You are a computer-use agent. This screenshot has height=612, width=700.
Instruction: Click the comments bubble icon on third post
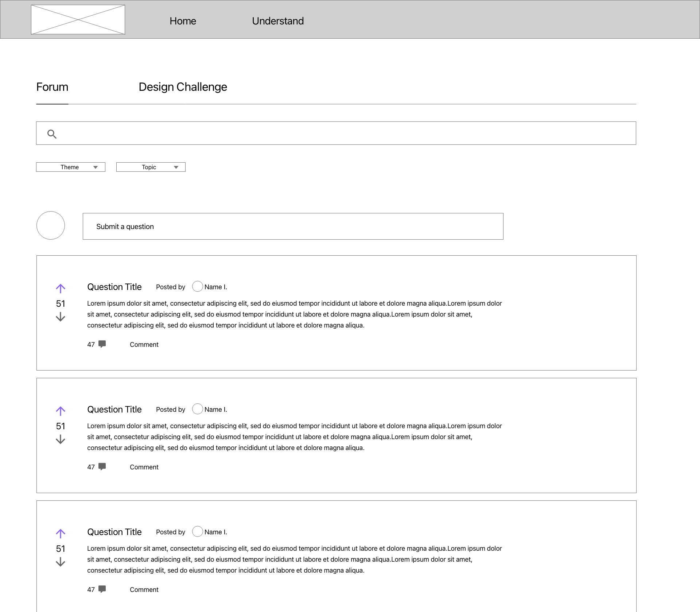coord(102,589)
